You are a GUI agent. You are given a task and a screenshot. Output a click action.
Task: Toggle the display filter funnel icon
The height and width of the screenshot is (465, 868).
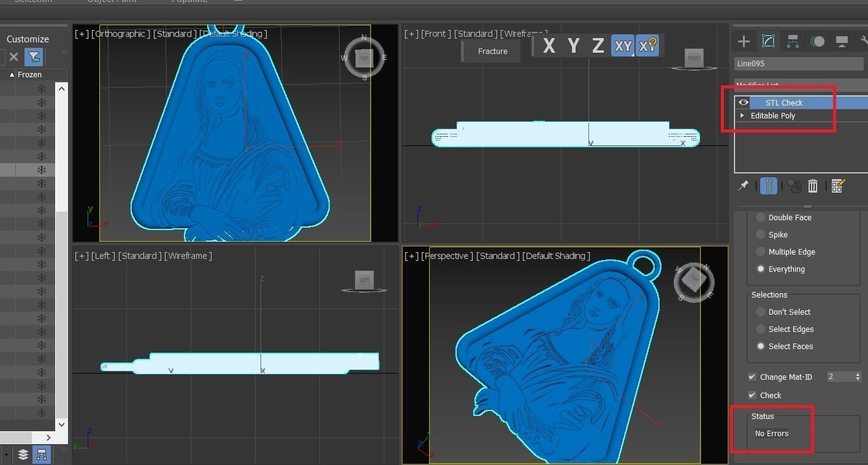pos(34,57)
